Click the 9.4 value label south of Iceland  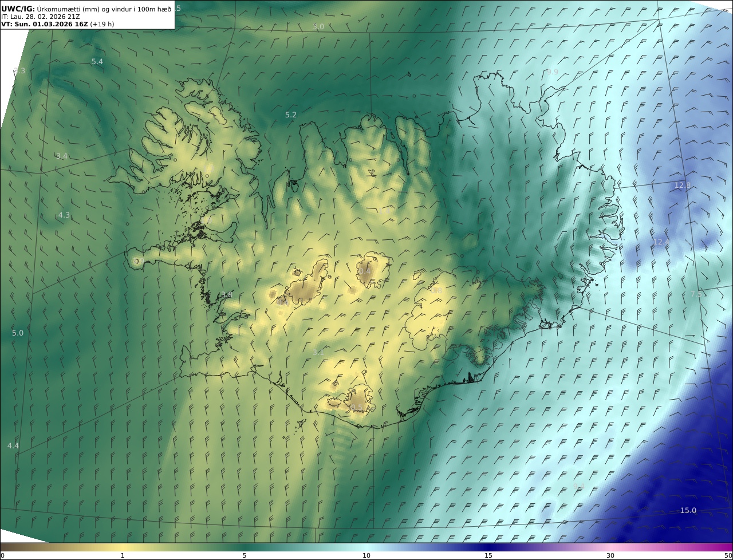(579, 487)
